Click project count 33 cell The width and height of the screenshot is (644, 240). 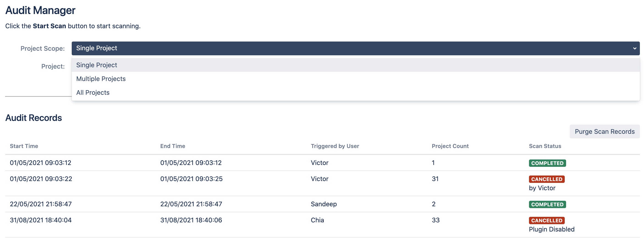[x=436, y=220]
